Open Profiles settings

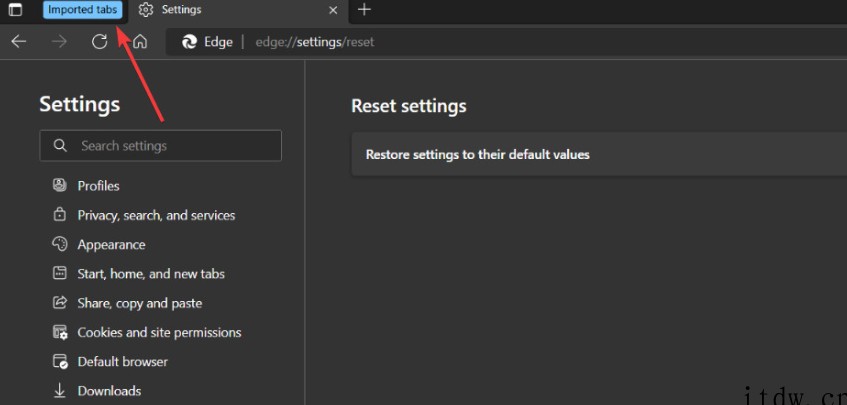pyautogui.click(x=98, y=186)
